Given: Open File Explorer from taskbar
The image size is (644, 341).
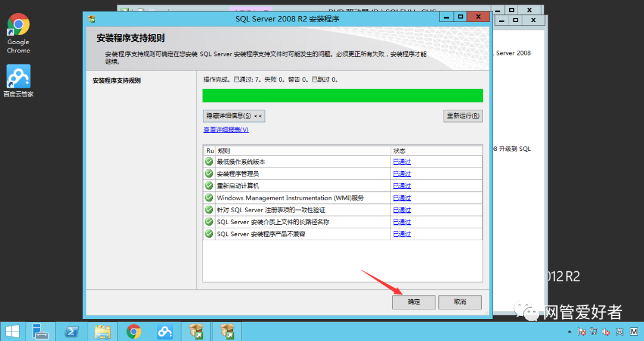Looking at the screenshot, I should [103, 331].
